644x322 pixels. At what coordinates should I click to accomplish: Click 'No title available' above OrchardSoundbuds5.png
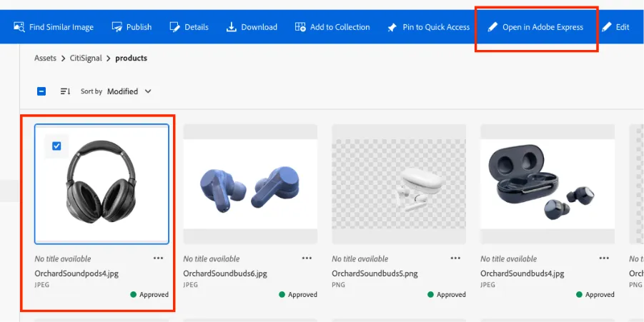[360, 259]
